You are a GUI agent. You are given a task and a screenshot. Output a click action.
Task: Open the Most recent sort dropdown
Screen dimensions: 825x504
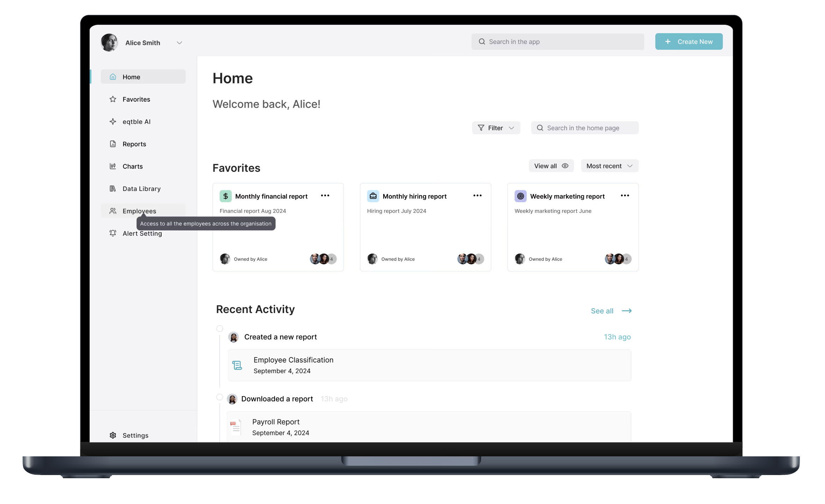coord(609,166)
